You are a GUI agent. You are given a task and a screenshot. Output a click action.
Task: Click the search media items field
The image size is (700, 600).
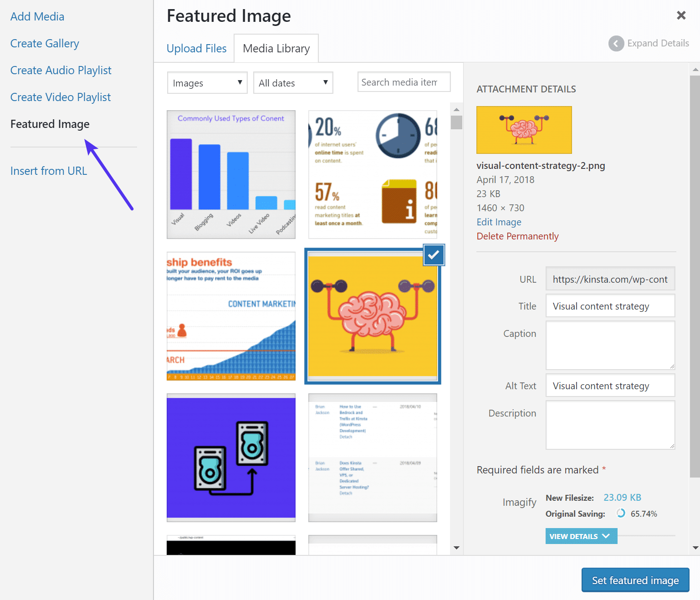pos(403,82)
